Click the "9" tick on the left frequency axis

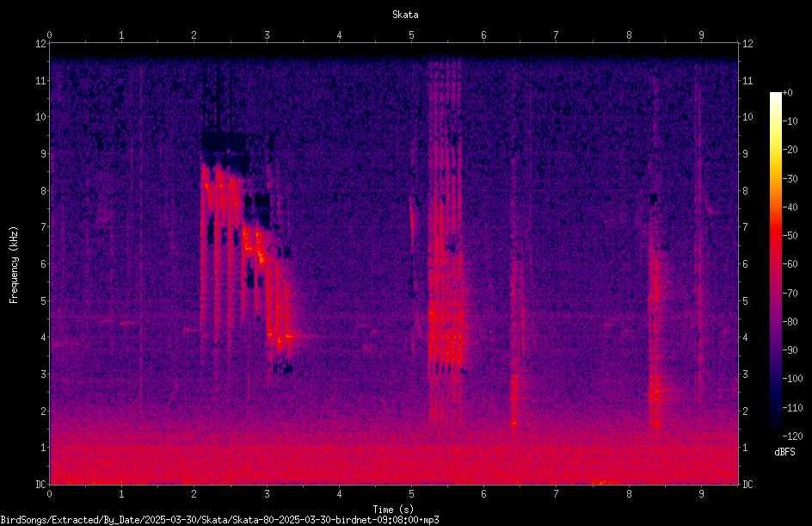(43, 154)
